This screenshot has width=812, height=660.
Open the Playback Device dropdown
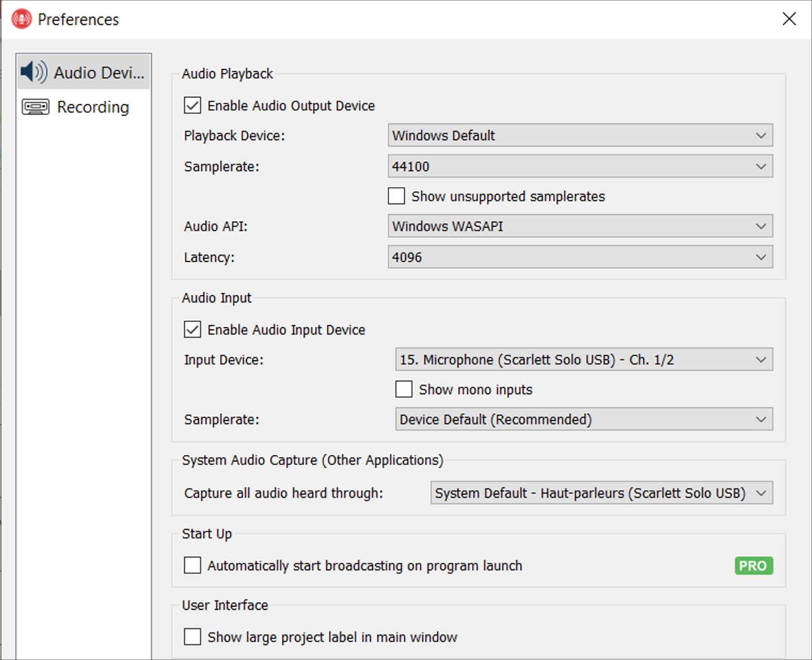[x=580, y=135]
